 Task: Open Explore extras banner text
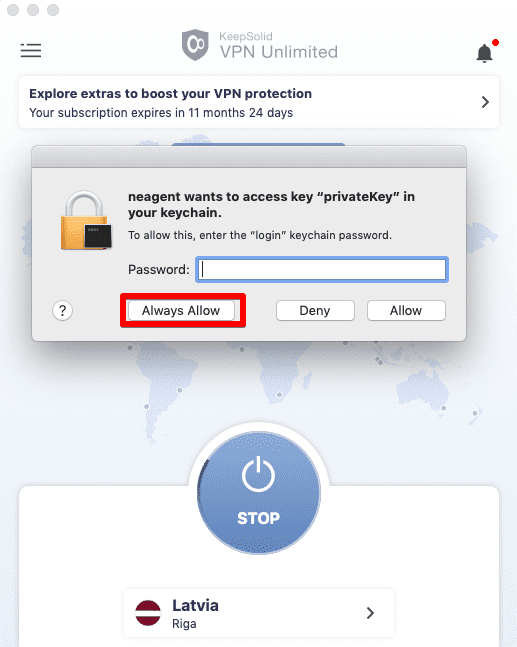click(x=170, y=94)
